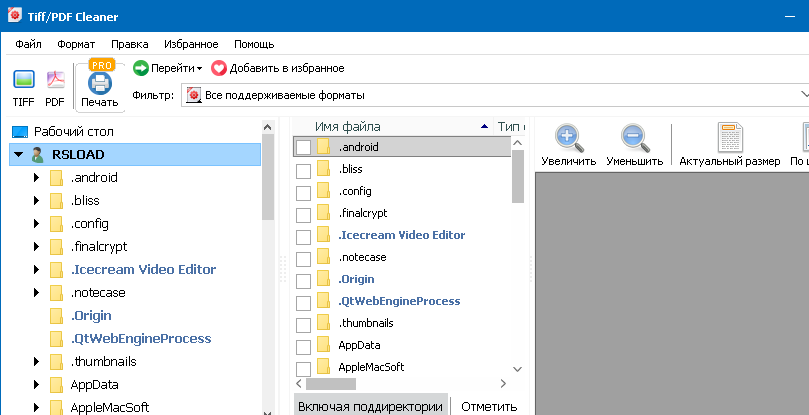Expand the .config tree folder
This screenshot has width=809, height=415.
point(36,223)
